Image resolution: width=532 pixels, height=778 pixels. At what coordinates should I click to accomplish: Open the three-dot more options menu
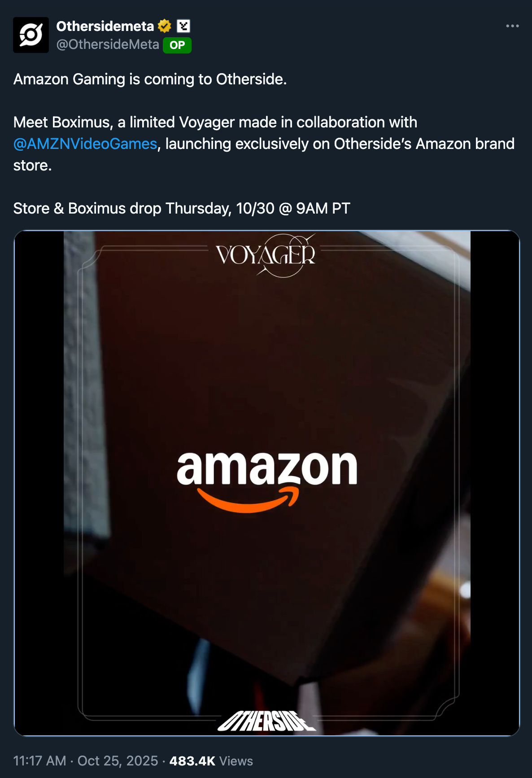click(x=512, y=26)
